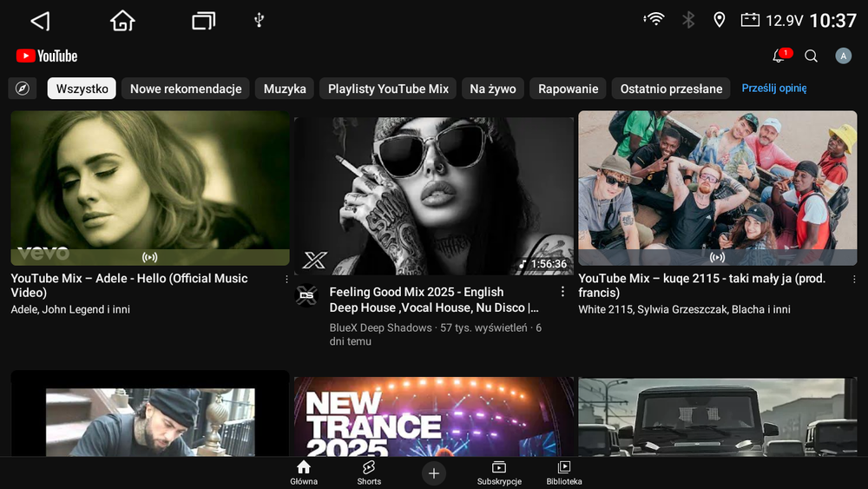The image size is (868, 489).
Task: Click the YouTube logo
Action: point(47,56)
